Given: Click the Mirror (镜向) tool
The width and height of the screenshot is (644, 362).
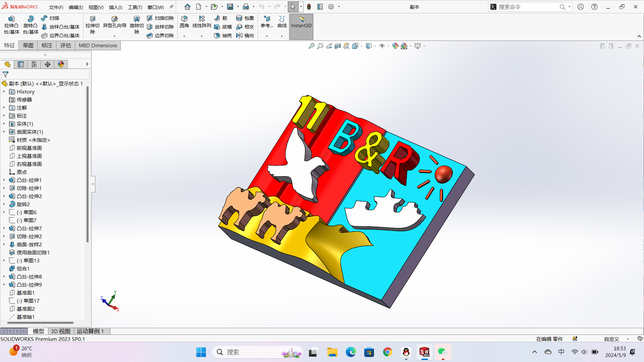Looking at the screenshot, I should (245, 36).
